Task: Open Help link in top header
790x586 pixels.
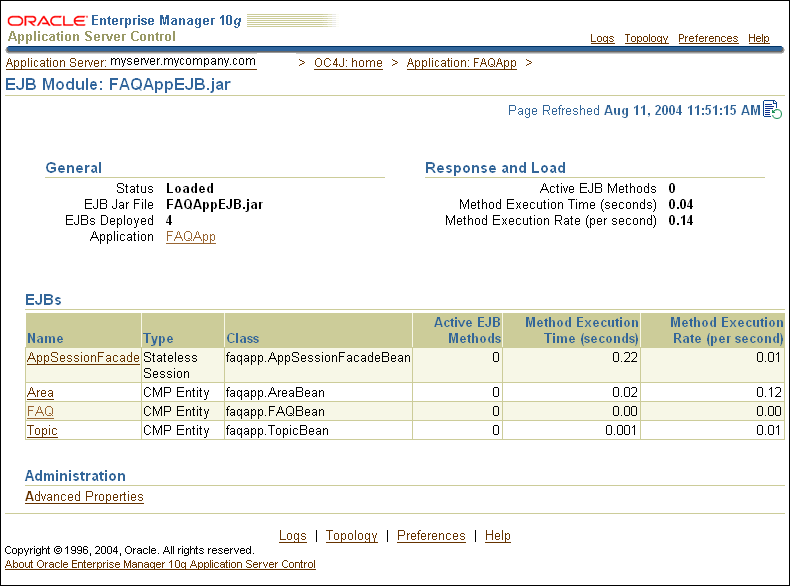Action: [758, 38]
